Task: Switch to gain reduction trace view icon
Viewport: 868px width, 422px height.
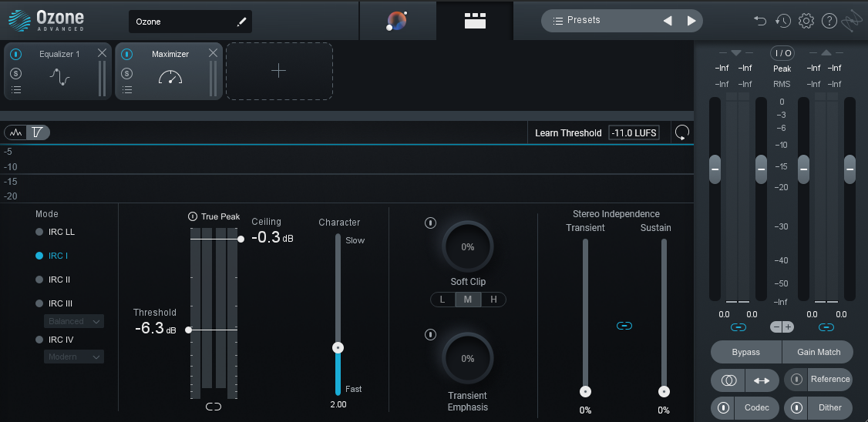Action: click(x=38, y=132)
